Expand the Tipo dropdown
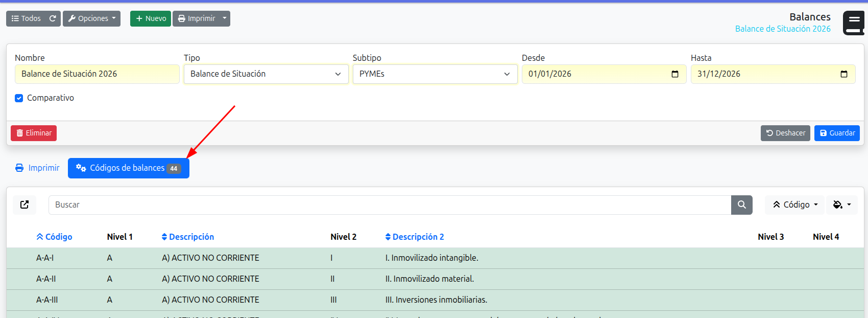This screenshot has height=318, width=868. pyautogui.click(x=266, y=74)
